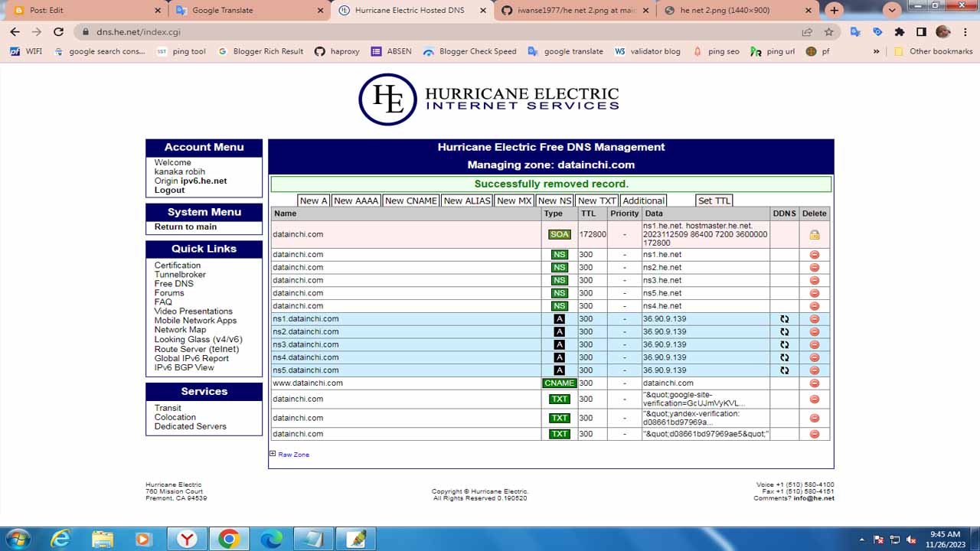Delete the www.datainchi.com CNAME record
Viewport: 980px width, 551px height.
pos(814,383)
